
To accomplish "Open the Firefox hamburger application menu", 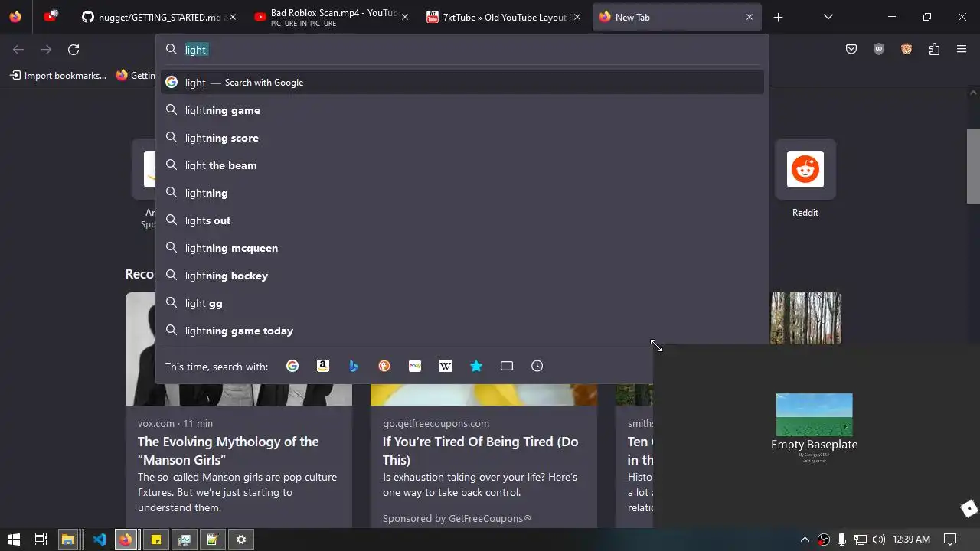I will pyautogui.click(x=962, y=50).
